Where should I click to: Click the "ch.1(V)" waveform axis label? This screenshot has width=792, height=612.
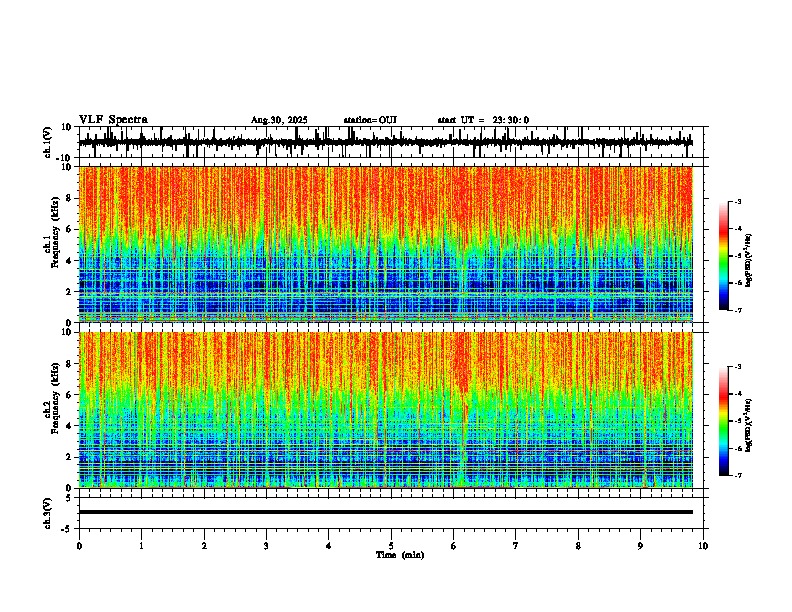pyautogui.click(x=48, y=142)
